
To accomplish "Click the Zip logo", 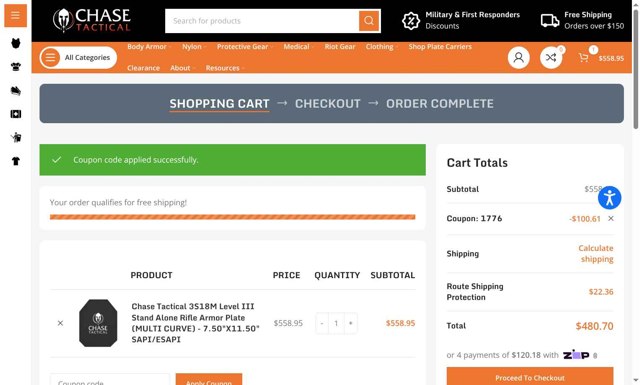I will (576, 354).
